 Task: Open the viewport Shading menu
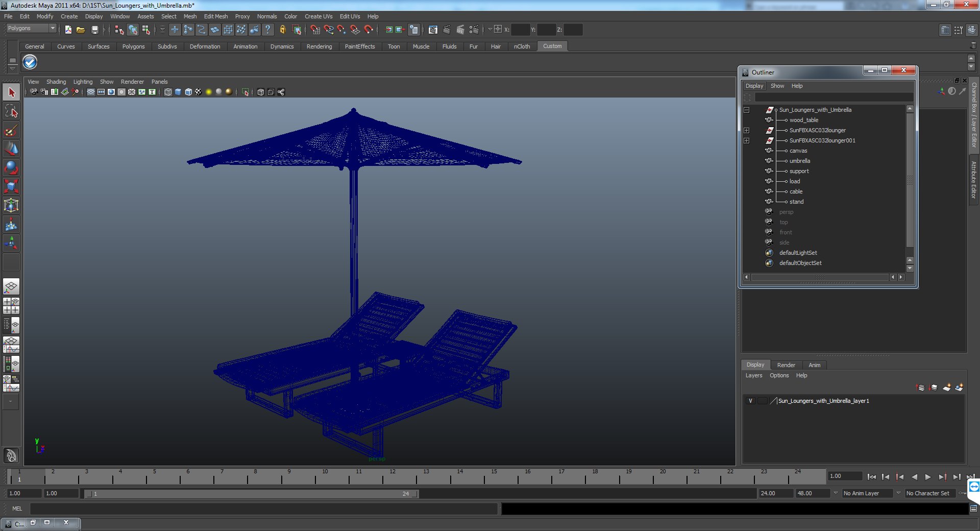coord(56,82)
